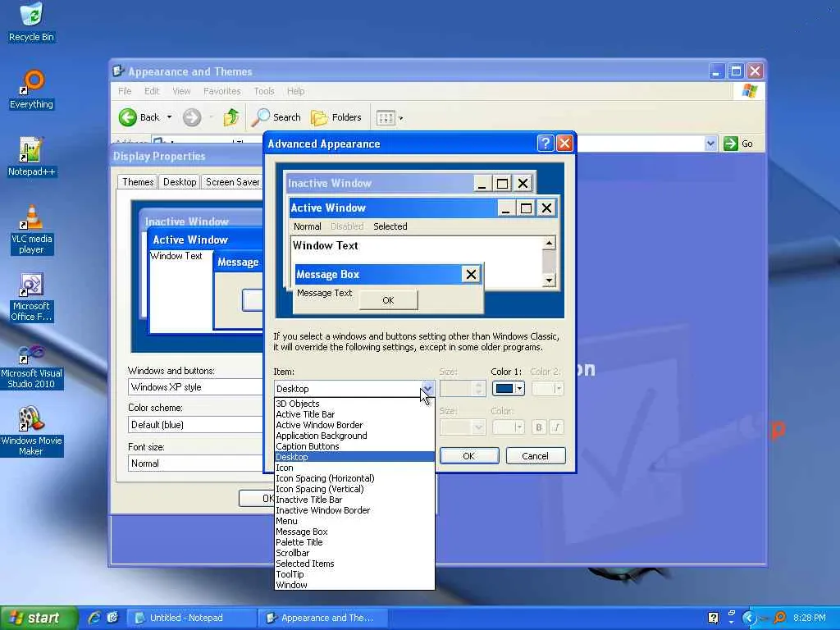Select Icon Spacing (Horizontal) list entry

(354, 478)
